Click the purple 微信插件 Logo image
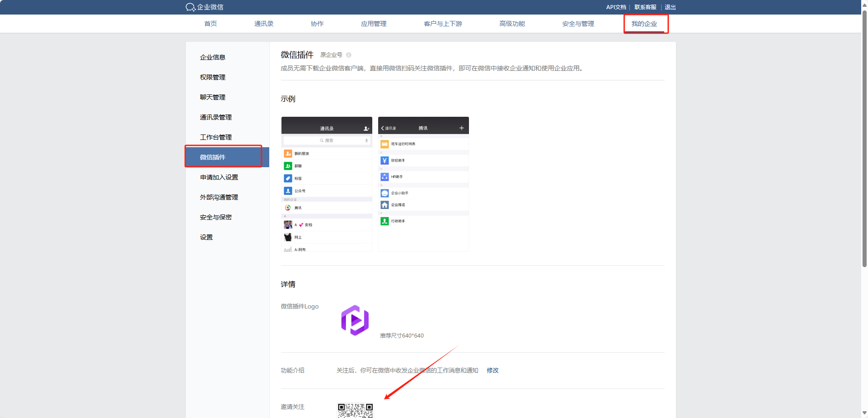Screen dimensions: 868x418 click(x=355, y=320)
